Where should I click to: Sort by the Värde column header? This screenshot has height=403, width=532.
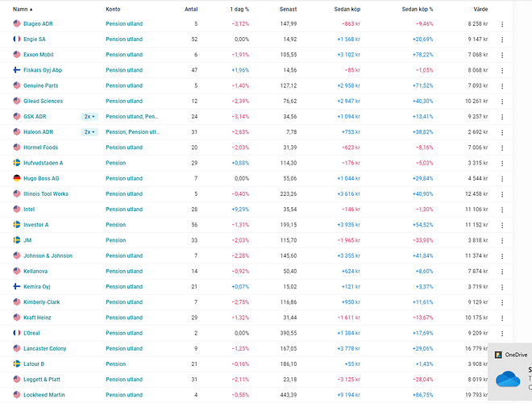tap(480, 9)
